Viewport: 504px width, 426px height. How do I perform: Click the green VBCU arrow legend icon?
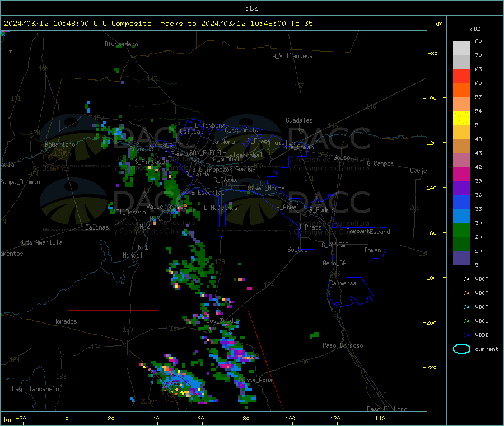tap(461, 321)
